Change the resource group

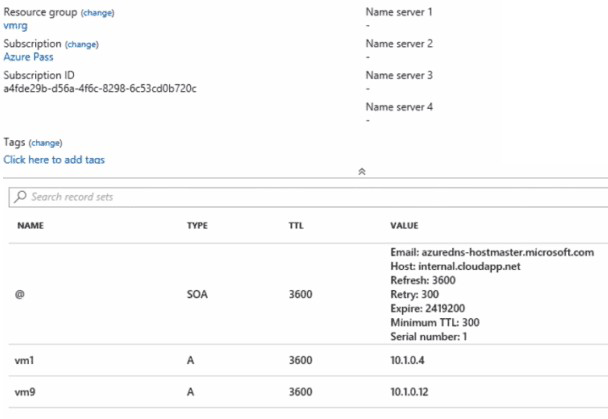(97, 12)
